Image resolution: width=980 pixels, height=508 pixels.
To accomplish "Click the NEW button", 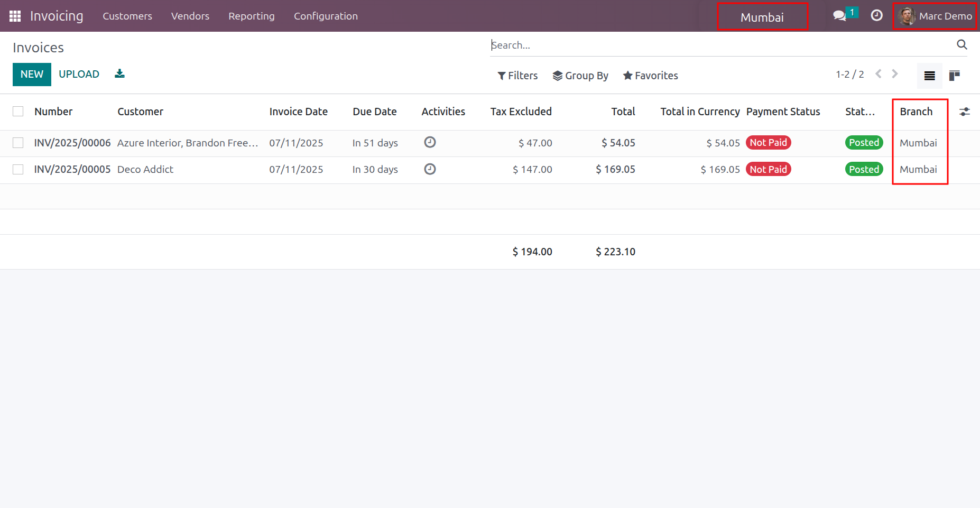I will [32, 75].
